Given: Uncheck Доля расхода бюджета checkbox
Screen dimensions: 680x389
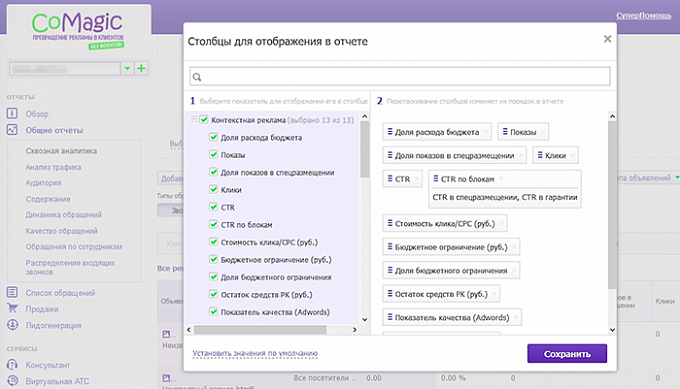Looking at the screenshot, I should pyautogui.click(x=213, y=137).
